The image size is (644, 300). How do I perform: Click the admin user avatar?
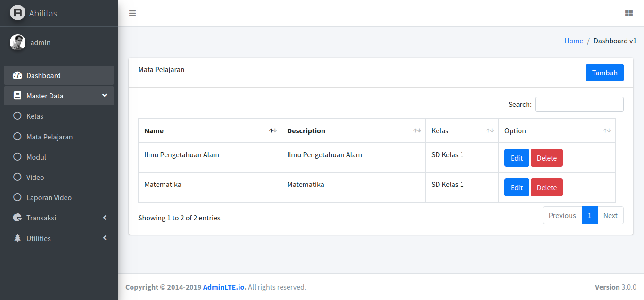(x=17, y=42)
